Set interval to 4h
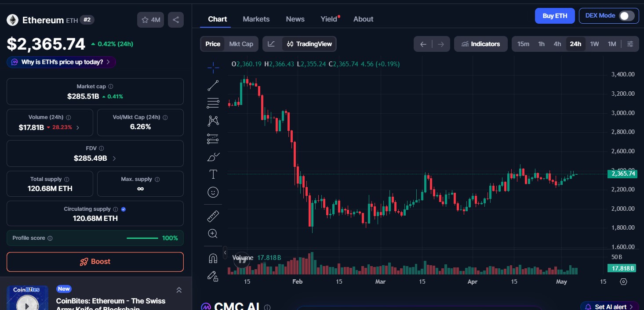The image size is (644, 310). (557, 44)
